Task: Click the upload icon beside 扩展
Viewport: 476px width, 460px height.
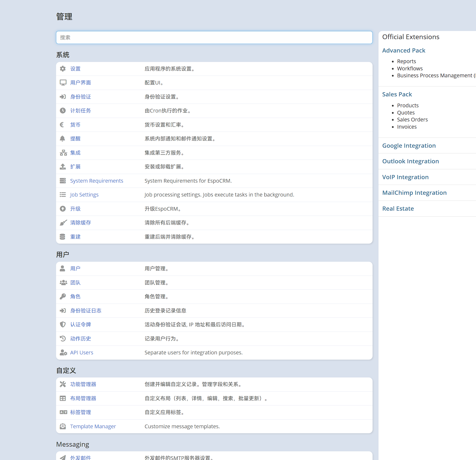Action: [63, 167]
